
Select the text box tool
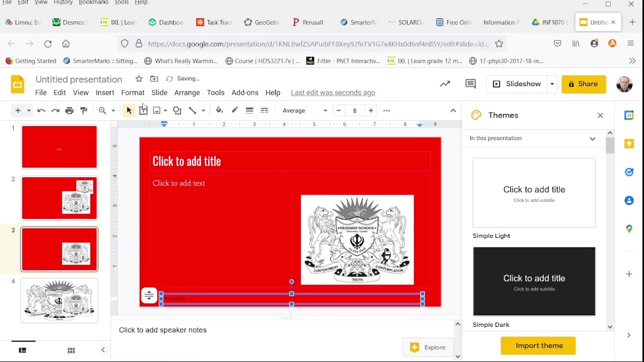(x=143, y=111)
